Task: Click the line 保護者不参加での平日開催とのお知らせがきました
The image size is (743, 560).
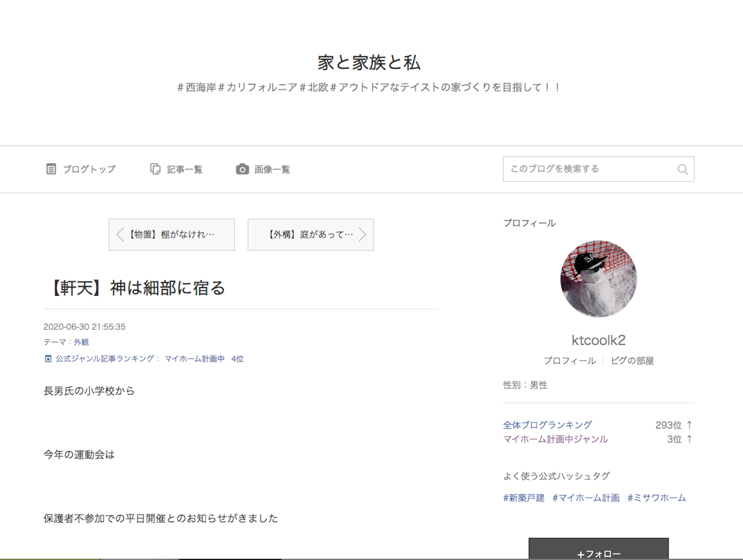Action: coord(161,518)
